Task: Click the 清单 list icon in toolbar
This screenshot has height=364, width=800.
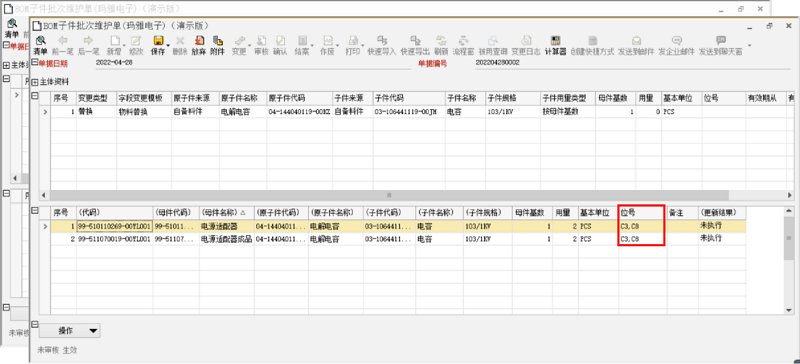Action: [40, 45]
